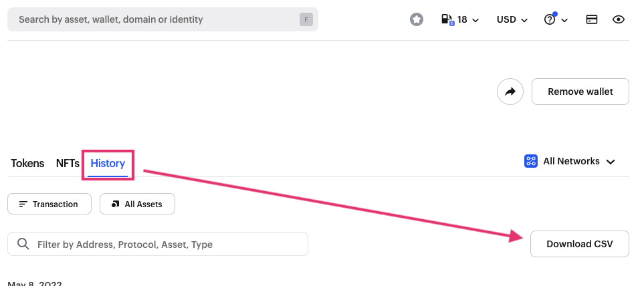Expand the All Networks dropdown chevron
Image resolution: width=644 pixels, height=286 pixels.
(x=611, y=162)
